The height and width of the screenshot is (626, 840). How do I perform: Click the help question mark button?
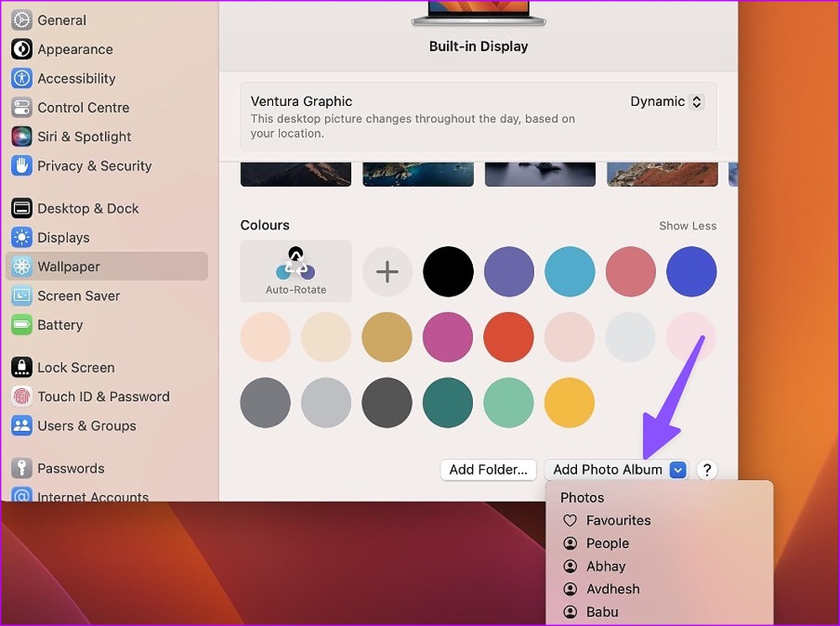[x=707, y=470]
